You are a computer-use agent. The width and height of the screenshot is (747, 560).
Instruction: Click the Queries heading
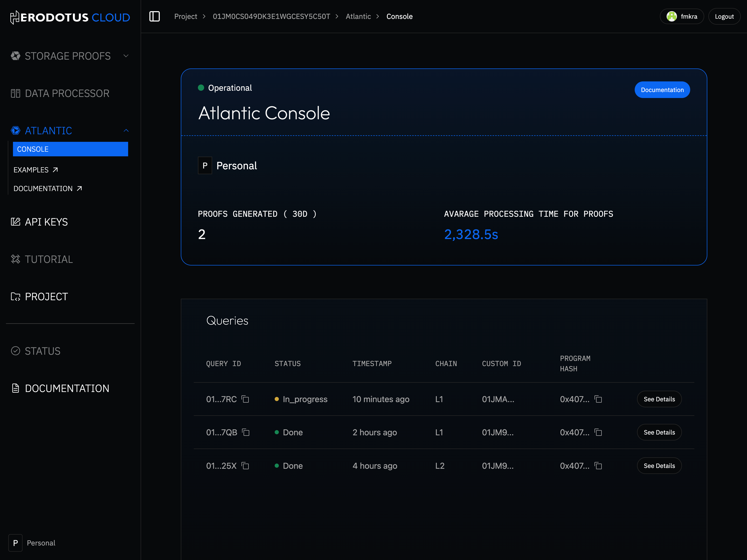click(x=227, y=320)
